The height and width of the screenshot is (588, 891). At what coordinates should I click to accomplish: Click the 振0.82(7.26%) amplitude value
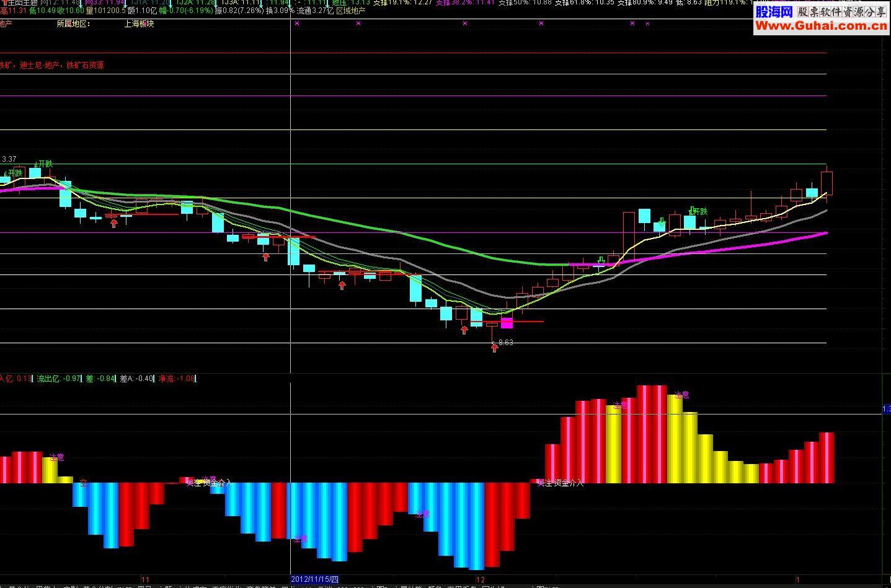point(239,11)
